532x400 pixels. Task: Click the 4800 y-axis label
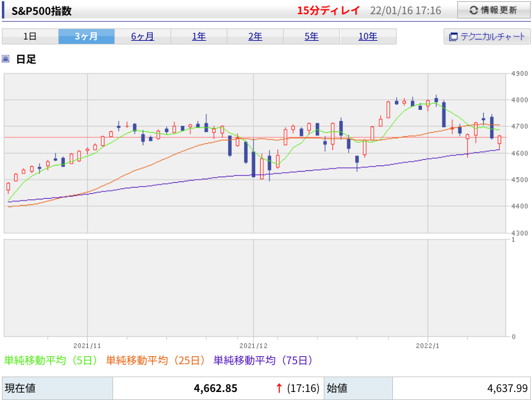tap(520, 100)
